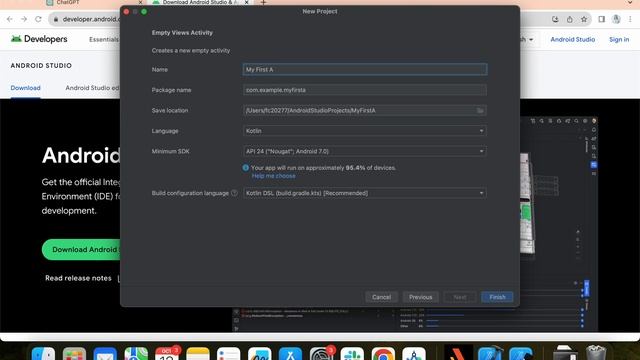
Task: Open System Settings from the dock
Action: click(x=321, y=353)
